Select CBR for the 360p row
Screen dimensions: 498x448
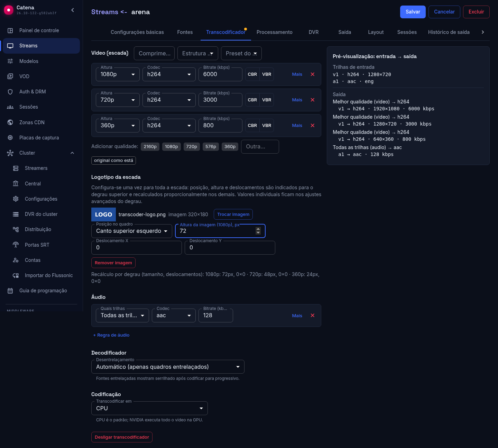tap(252, 126)
